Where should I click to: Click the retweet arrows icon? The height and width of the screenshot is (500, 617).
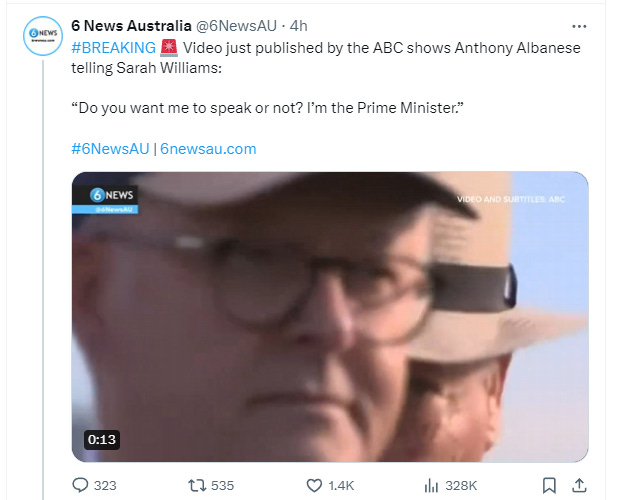pyautogui.click(x=197, y=485)
